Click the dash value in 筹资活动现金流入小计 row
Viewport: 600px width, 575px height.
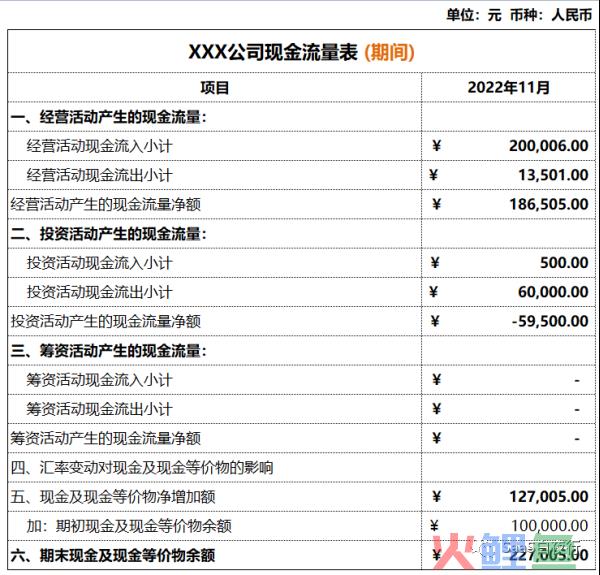tap(577, 380)
